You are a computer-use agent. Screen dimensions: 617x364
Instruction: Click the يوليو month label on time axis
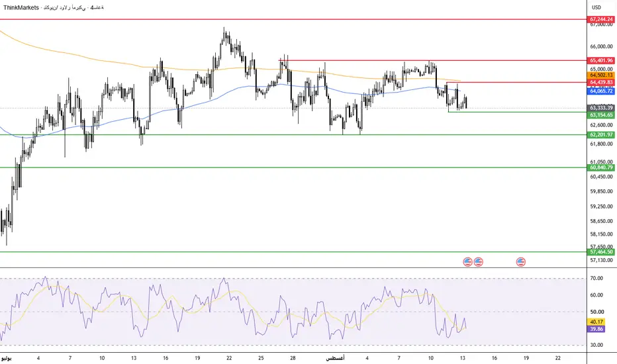pos(7,358)
